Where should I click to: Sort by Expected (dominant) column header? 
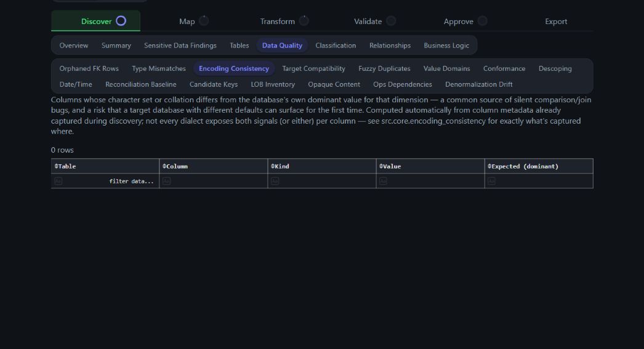coord(539,166)
